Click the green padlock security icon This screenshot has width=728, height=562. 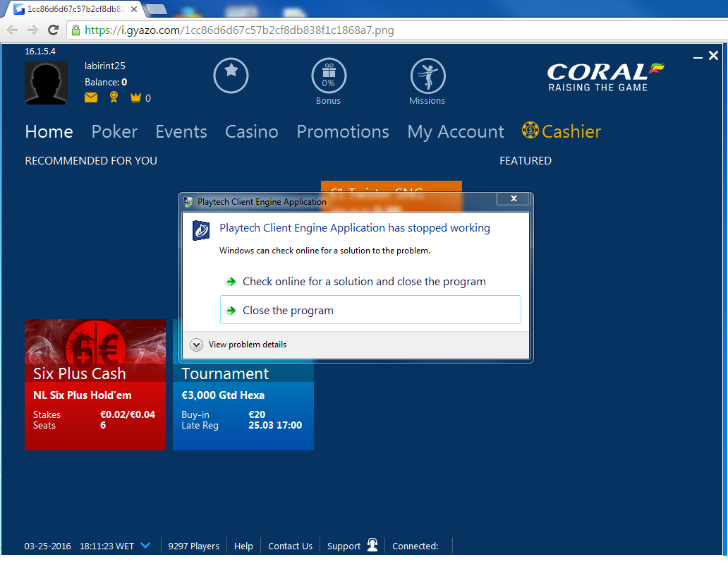[x=75, y=30]
